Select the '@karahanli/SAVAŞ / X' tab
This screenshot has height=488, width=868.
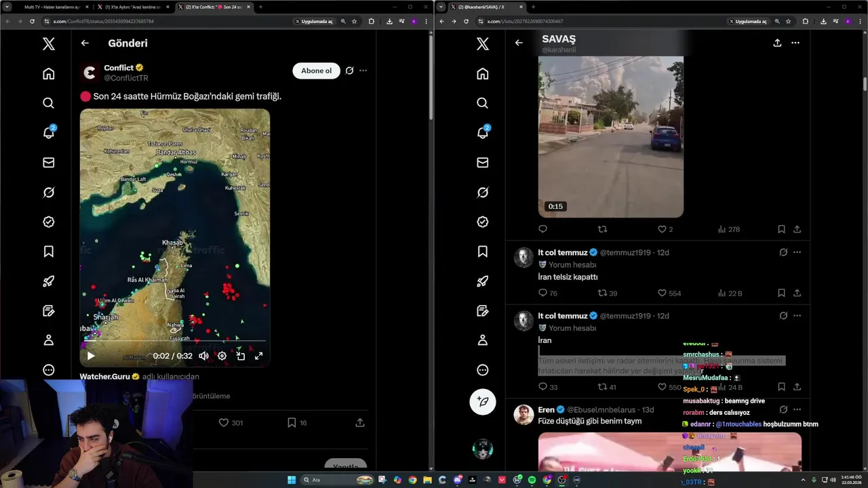tap(486, 7)
